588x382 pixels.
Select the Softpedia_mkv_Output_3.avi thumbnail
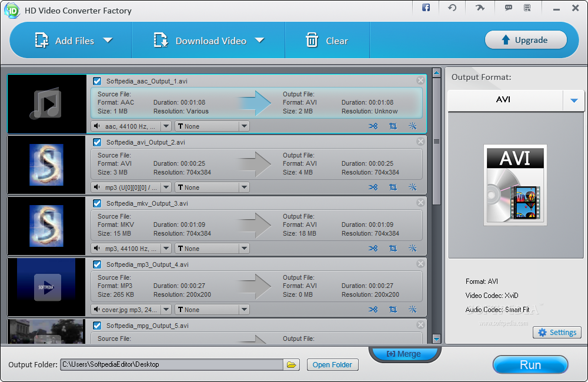click(x=46, y=226)
